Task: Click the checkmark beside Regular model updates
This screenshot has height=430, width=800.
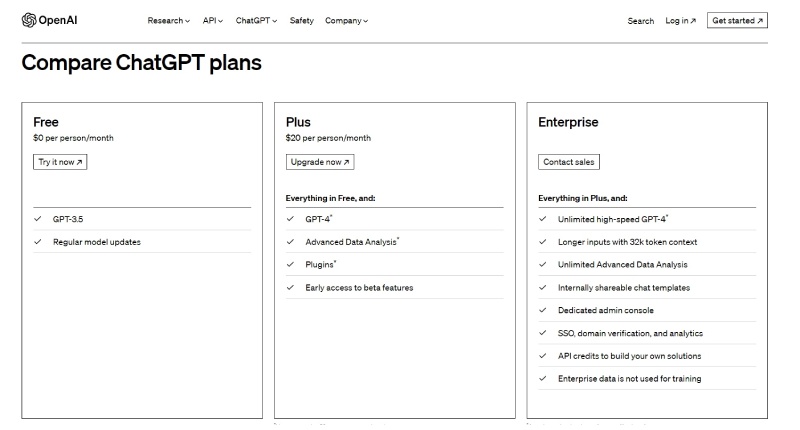Action: (x=38, y=241)
